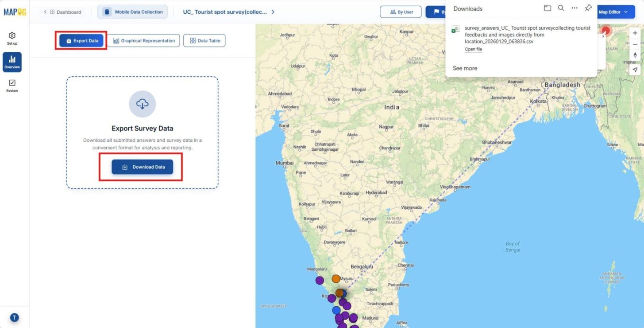The height and width of the screenshot is (328, 644).
Task: Click the MAPOG logo
Action: point(15,12)
